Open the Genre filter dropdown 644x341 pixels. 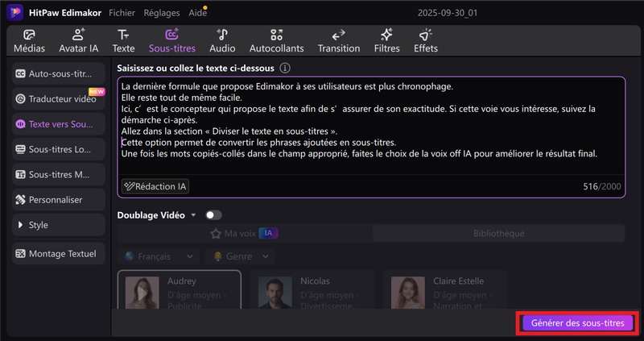pos(239,256)
